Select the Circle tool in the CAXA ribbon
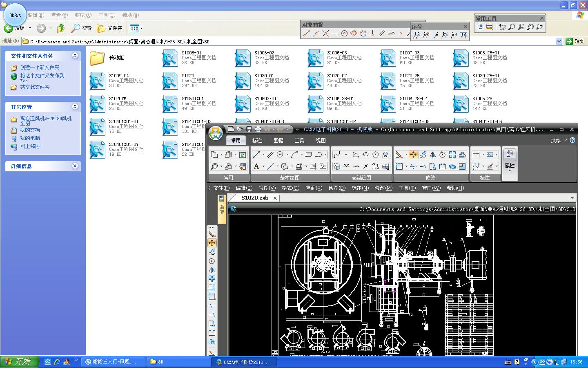The height and width of the screenshot is (368, 588). (280, 155)
